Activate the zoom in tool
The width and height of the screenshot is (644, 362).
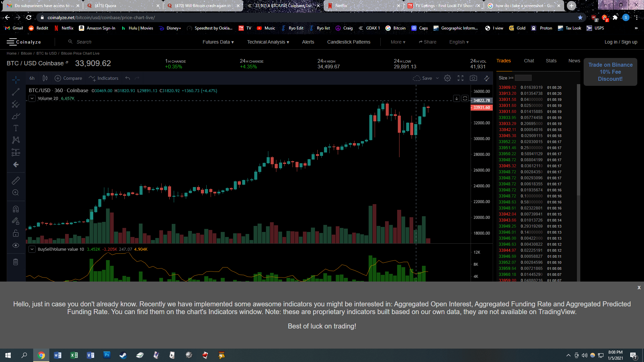pos(16,193)
